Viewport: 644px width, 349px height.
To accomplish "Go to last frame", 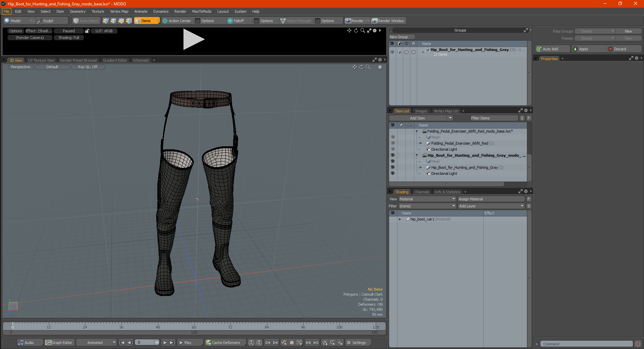I will coord(172,343).
